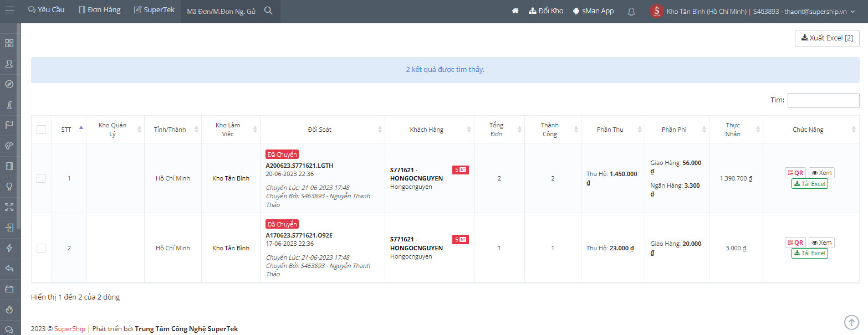Open the reply arrow icon in sidebar

[x=9, y=269]
